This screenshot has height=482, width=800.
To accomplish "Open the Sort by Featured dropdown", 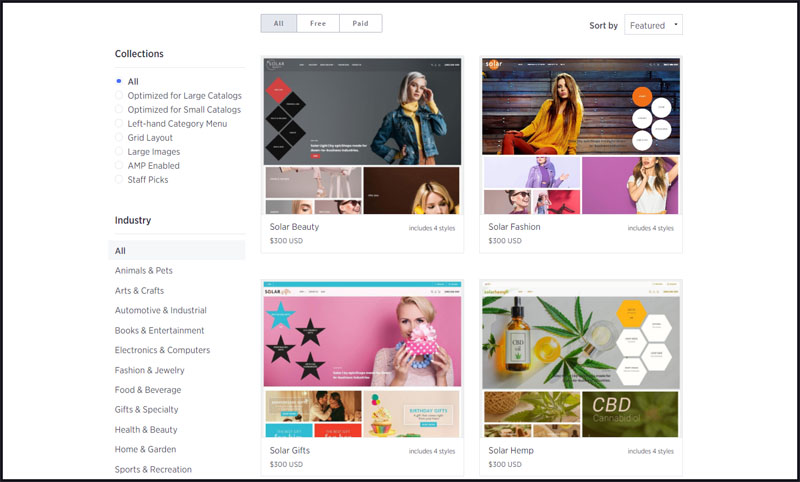I will tap(653, 25).
